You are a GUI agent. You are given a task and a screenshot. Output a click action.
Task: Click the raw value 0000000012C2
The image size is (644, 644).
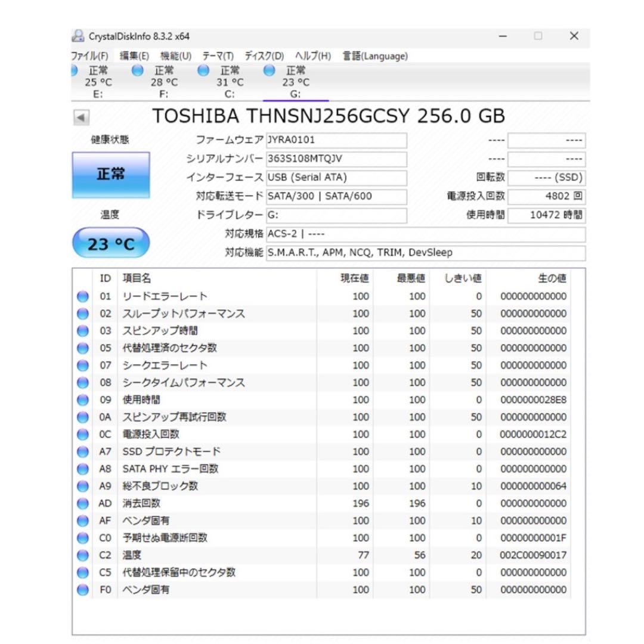[533, 435]
